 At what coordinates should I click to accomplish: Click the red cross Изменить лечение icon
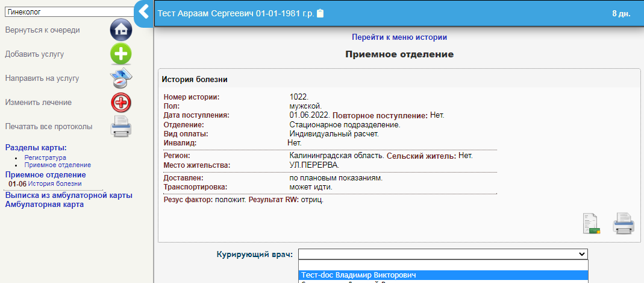point(120,103)
